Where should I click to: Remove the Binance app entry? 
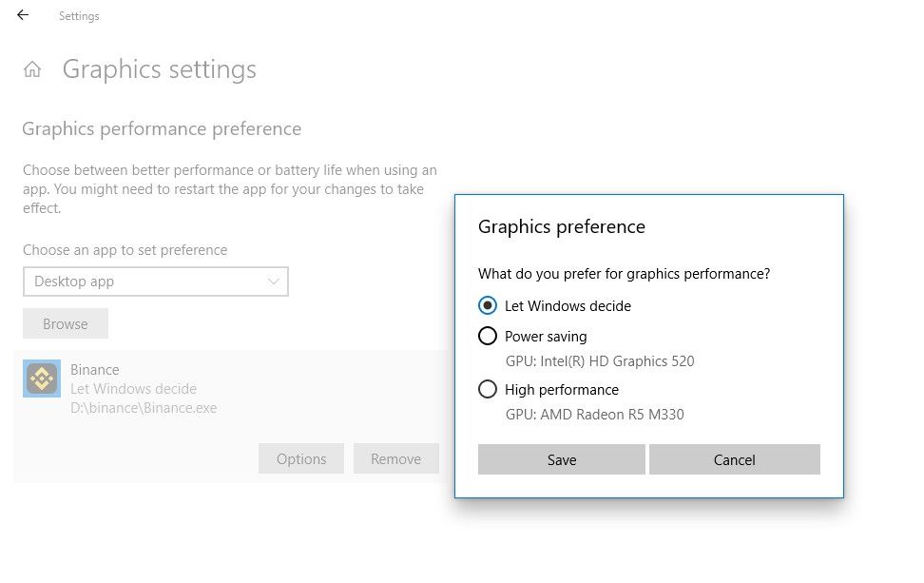point(395,459)
